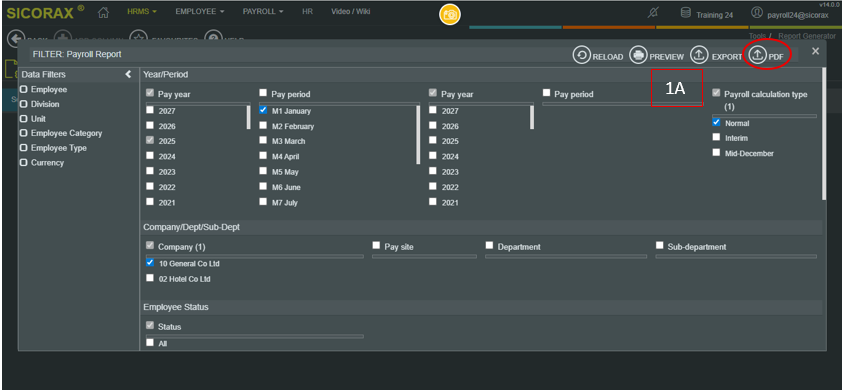Check the M3 March pay period
The image size is (844, 391).
pos(263,140)
